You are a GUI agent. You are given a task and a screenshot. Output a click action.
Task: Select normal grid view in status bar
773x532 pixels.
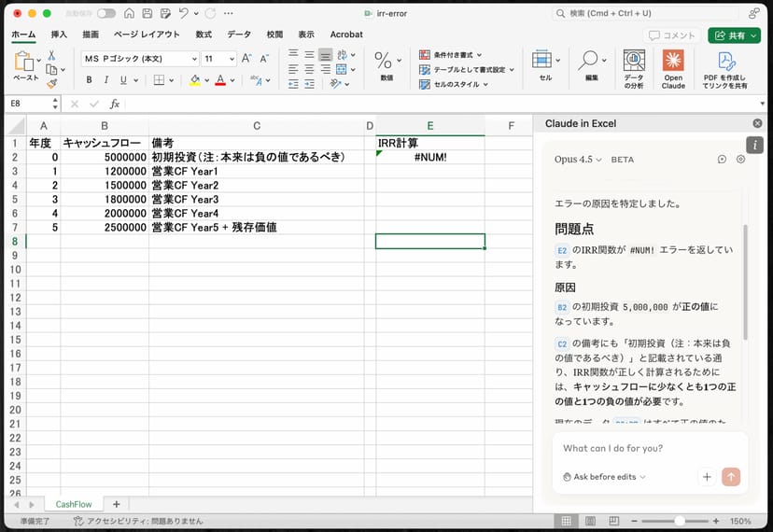coord(565,521)
